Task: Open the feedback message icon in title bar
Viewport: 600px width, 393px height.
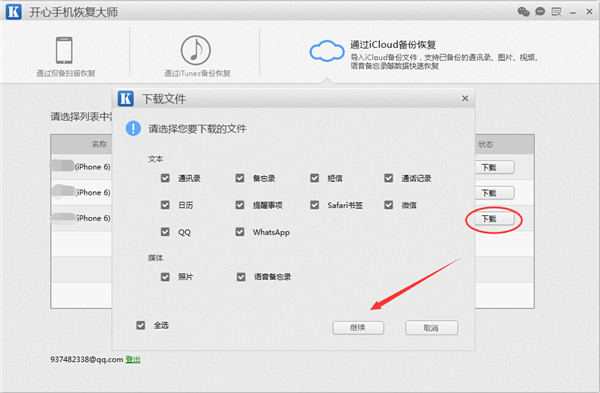Action: (x=556, y=12)
